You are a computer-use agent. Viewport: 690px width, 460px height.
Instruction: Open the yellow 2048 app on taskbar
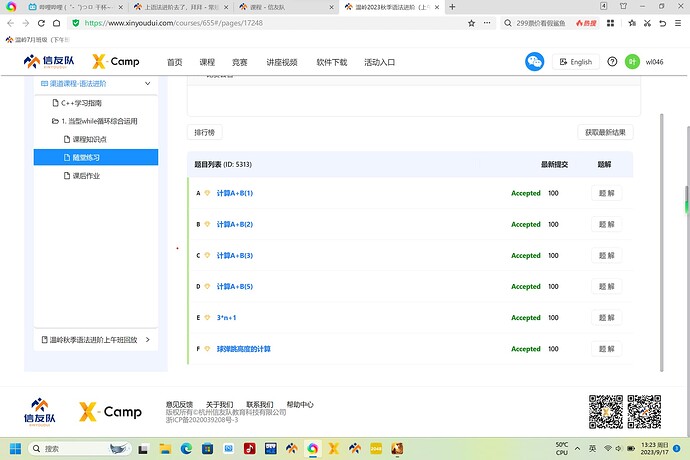tap(376, 449)
